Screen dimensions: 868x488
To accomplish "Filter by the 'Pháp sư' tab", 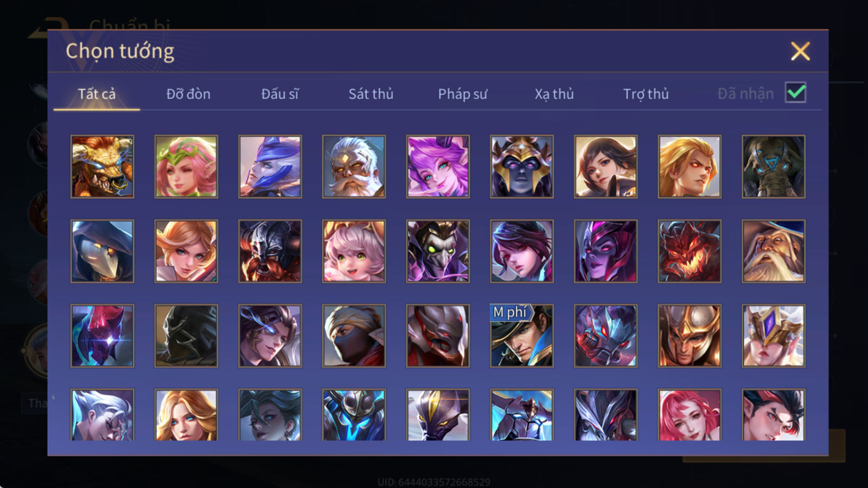I will [x=463, y=94].
